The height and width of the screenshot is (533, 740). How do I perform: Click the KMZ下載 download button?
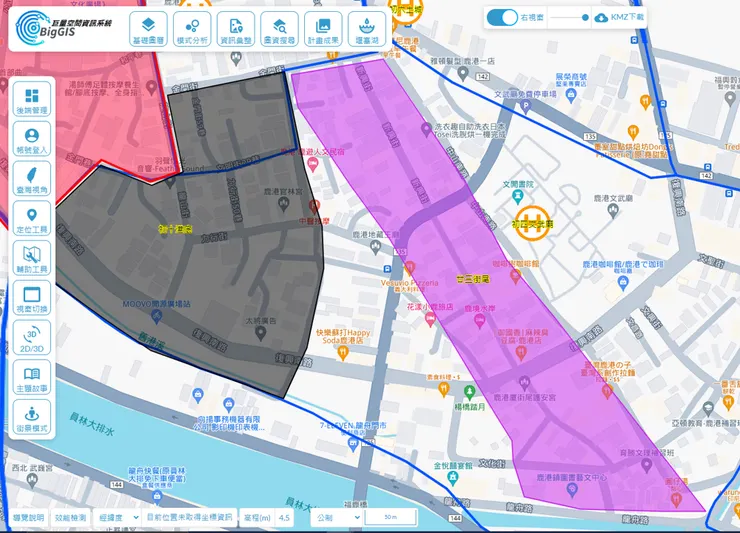pos(619,17)
